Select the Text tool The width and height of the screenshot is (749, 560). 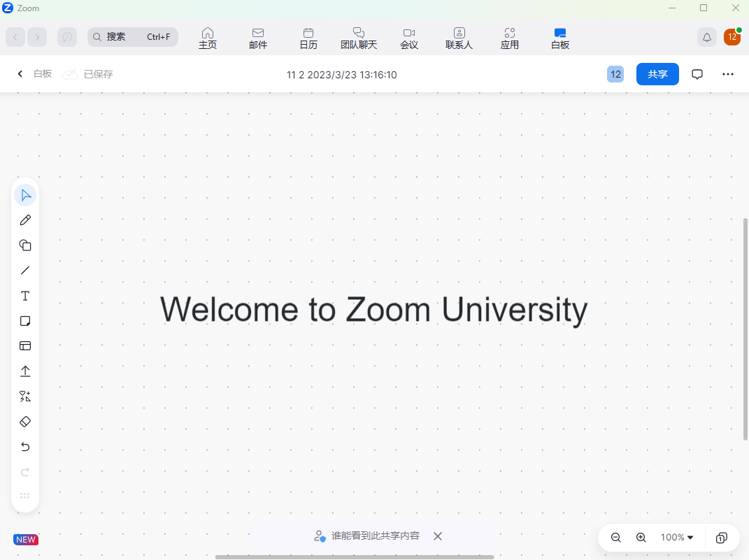click(x=25, y=296)
